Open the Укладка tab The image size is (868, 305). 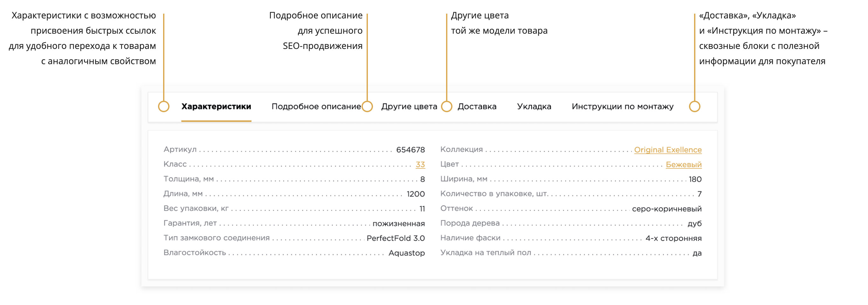point(534,106)
